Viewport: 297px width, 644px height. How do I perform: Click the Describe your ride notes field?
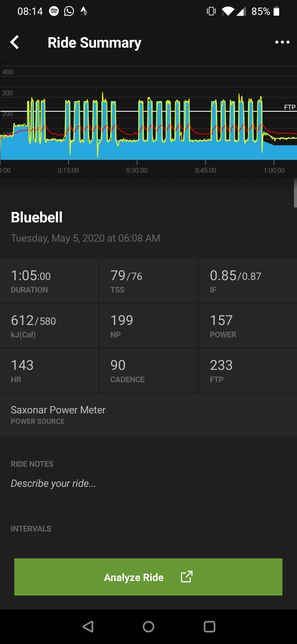pos(53,483)
